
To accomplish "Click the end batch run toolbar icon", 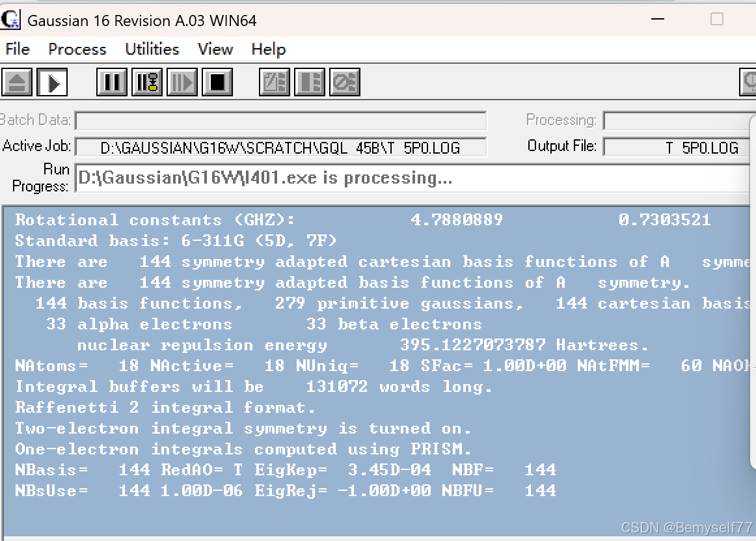I will point(310,83).
